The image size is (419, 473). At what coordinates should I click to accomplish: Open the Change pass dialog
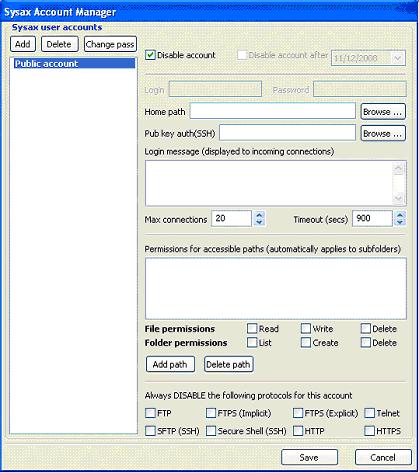(x=110, y=44)
